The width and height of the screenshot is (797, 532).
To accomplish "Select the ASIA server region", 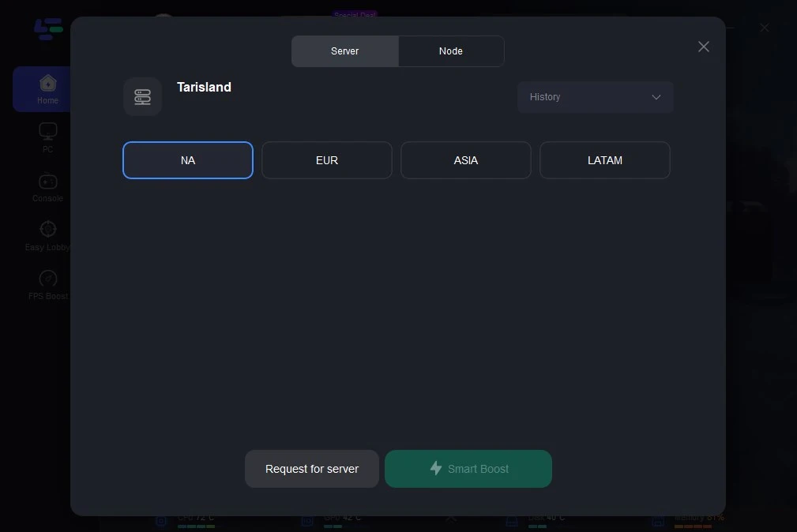I will (x=465, y=160).
